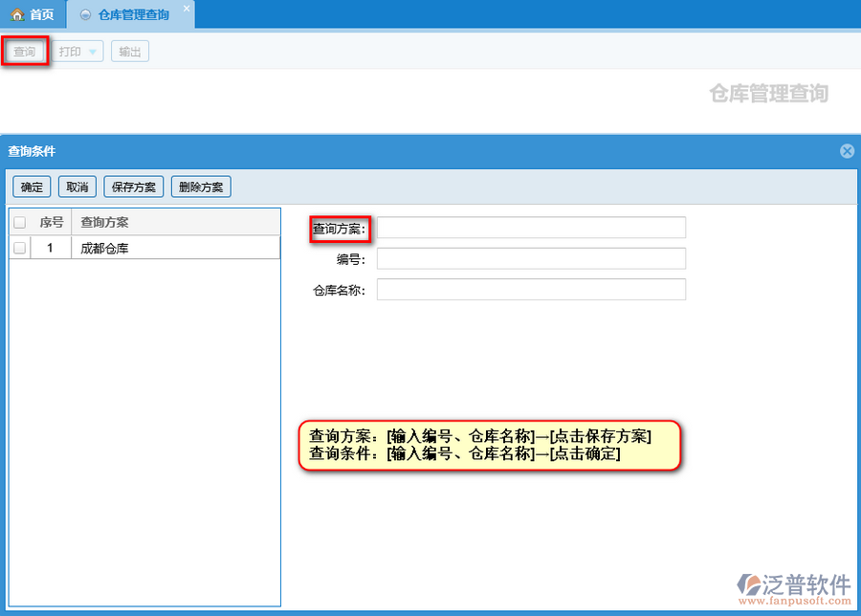Image resolution: width=861 pixels, height=616 pixels.
Task: Click the home icon on 首页 tab
Action: (x=16, y=14)
